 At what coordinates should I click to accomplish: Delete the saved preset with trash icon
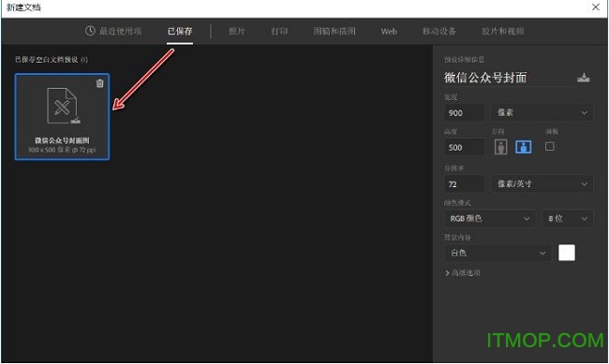tap(100, 83)
